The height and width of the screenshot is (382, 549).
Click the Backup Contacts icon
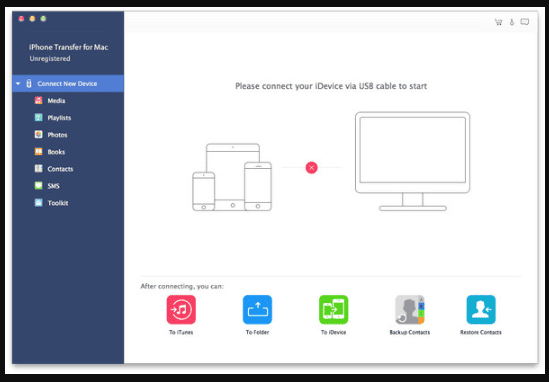coord(410,310)
